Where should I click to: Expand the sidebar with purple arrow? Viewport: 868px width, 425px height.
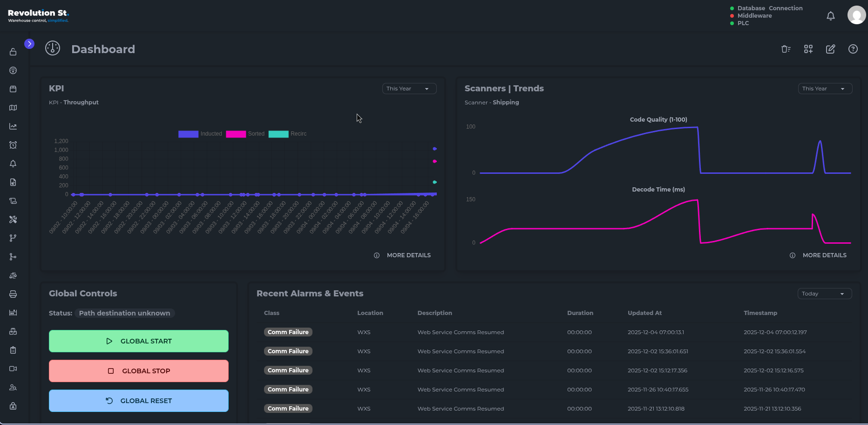(29, 44)
